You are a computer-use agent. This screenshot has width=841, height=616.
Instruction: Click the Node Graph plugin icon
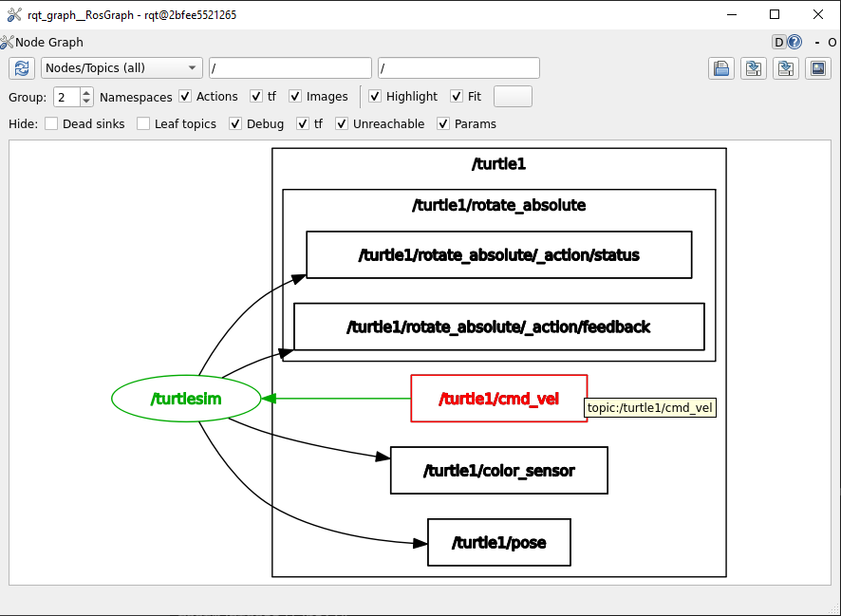point(7,42)
